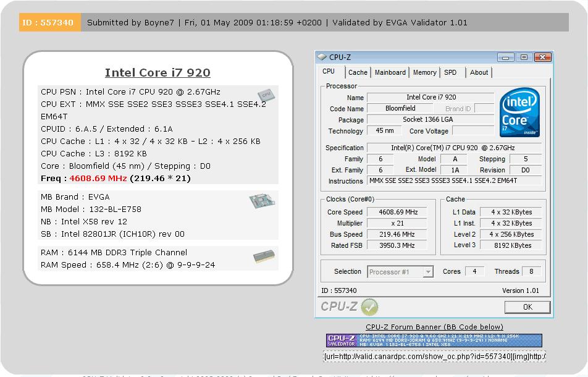This screenshot has width=588, height=377.
Task: Close the CPU-Z window
Action: (x=542, y=57)
